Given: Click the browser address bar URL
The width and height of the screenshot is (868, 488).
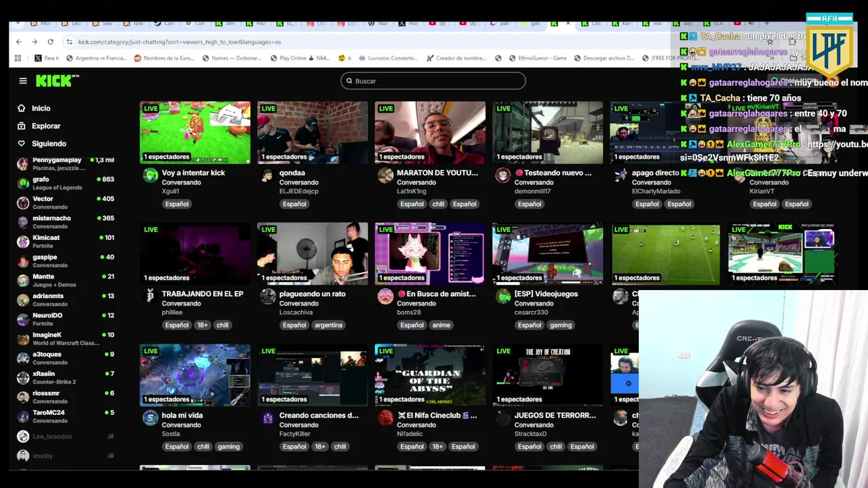Looking at the screenshot, I should (179, 42).
